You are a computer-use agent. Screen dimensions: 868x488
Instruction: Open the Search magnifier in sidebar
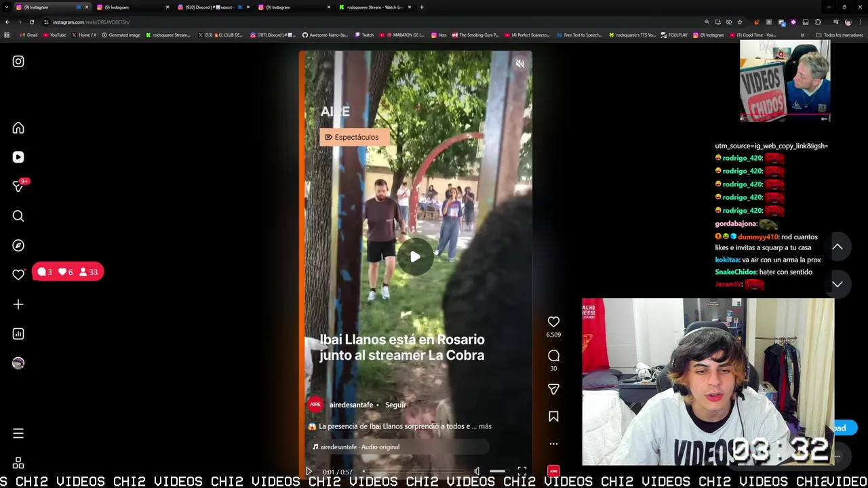pos(18,216)
